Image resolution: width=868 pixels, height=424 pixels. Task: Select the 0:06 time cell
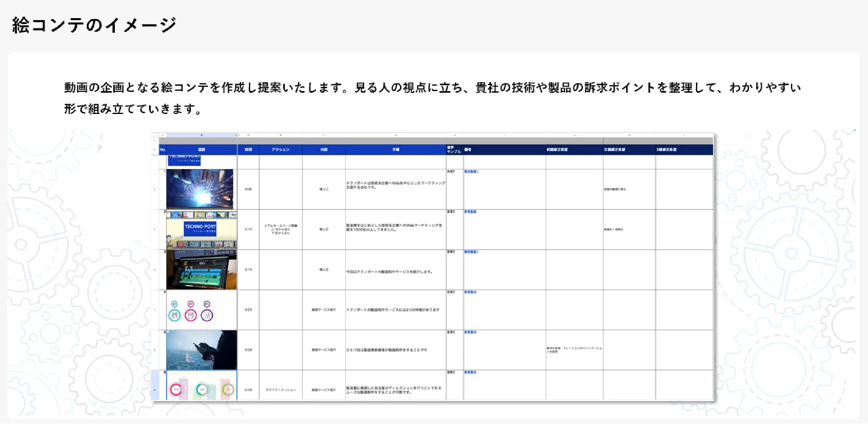click(248, 189)
